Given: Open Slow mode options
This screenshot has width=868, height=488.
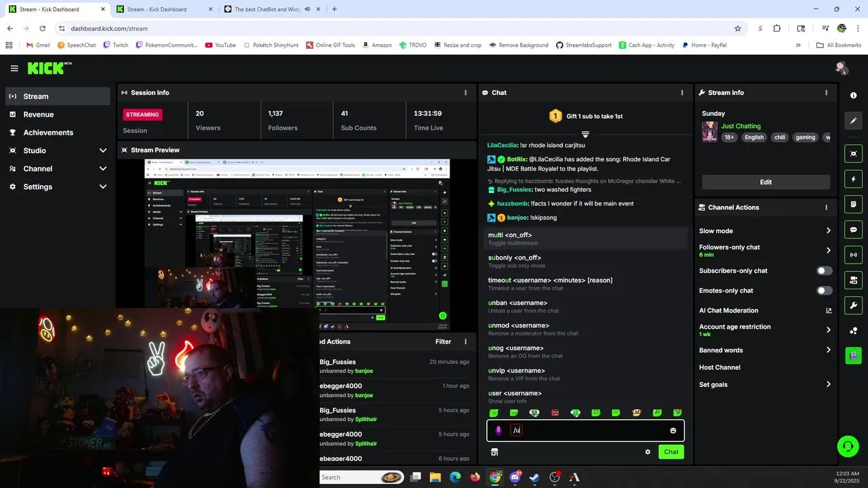Looking at the screenshot, I should (x=765, y=231).
